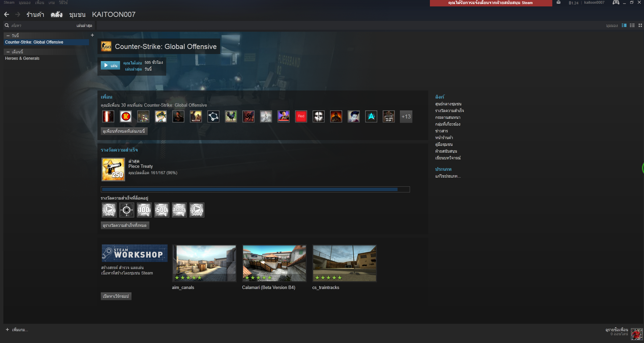This screenshot has height=343, width=644.
Task: Open the cs_traintracks workshop thumbnail
Action: [345, 263]
